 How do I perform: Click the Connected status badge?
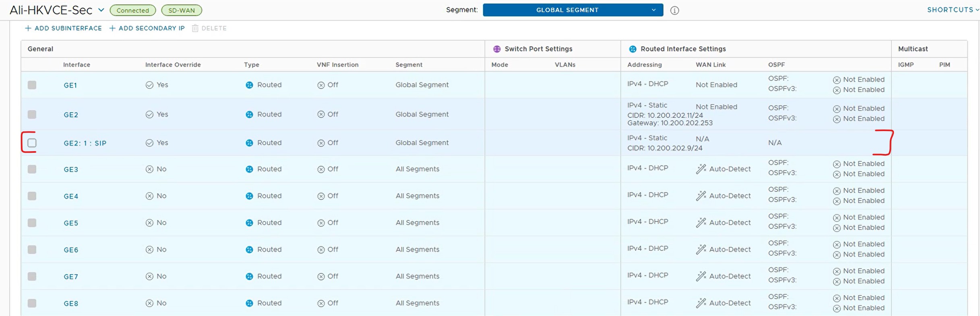coord(132,10)
